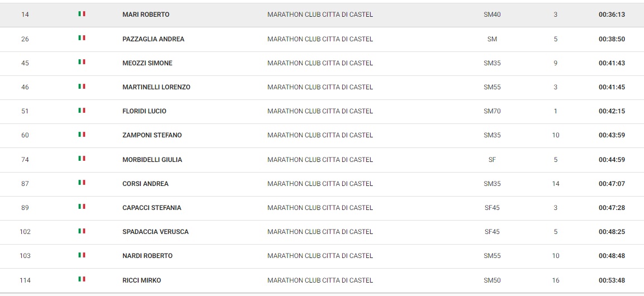Click finish time 00:53:48
Viewport: 644px width, 296px height.
[612, 280]
